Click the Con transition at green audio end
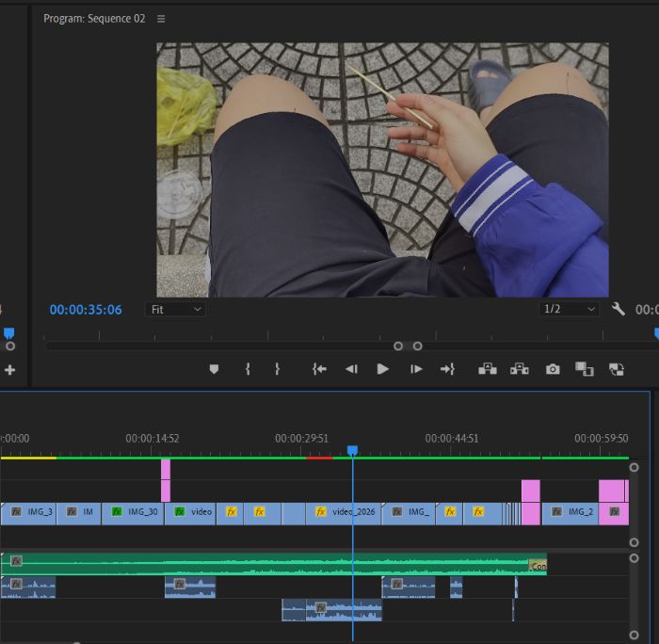 [x=538, y=566]
